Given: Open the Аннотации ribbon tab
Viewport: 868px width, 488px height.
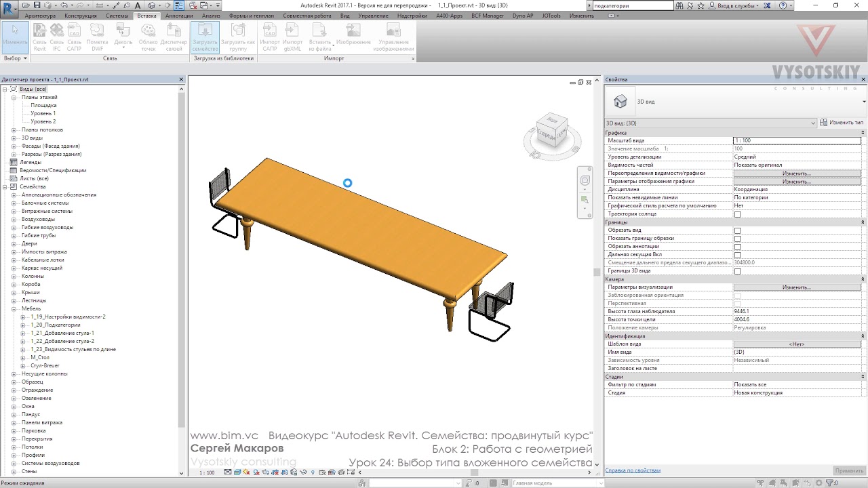Looking at the screenshot, I should tap(179, 16).
